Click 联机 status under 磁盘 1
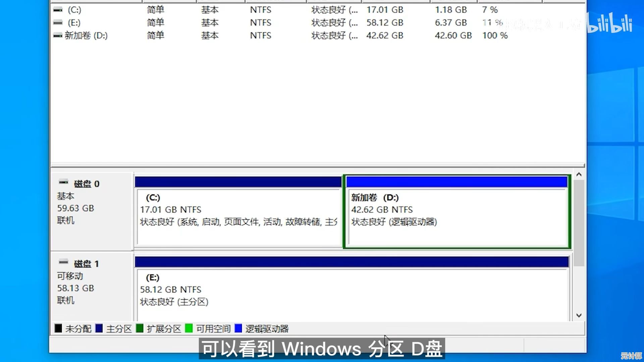Image resolution: width=644 pixels, height=362 pixels. (x=65, y=300)
